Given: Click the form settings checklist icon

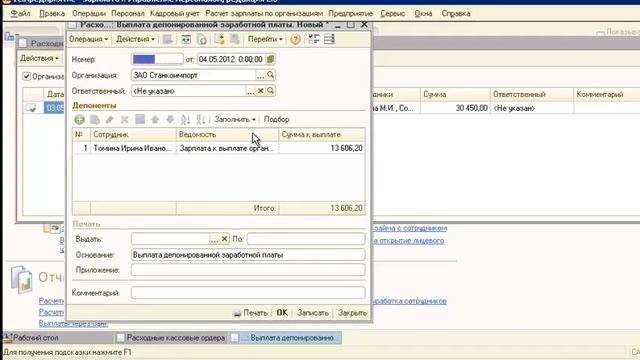Looking at the screenshot, I should coord(313,39).
